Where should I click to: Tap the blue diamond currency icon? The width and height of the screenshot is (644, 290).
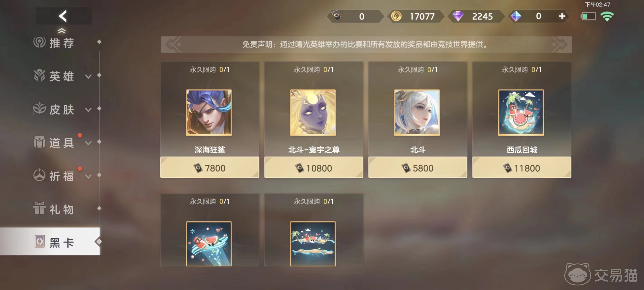click(x=516, y=16)
